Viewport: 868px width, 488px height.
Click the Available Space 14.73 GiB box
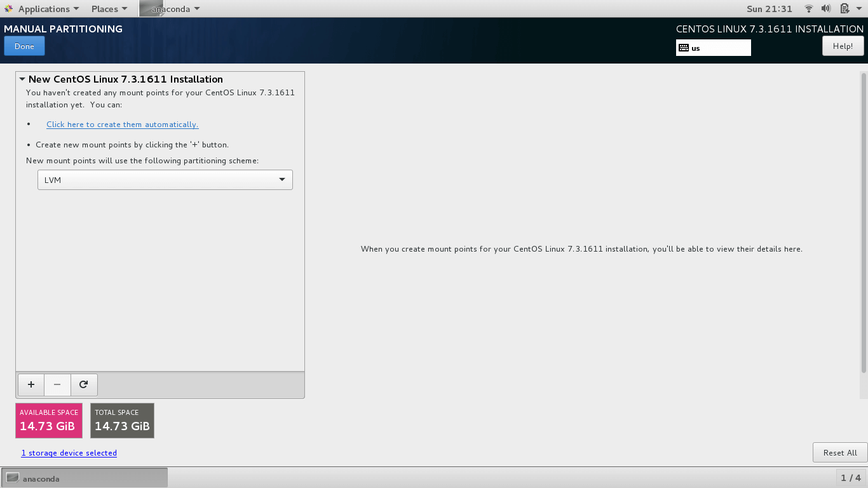click(x=49, y=421)
